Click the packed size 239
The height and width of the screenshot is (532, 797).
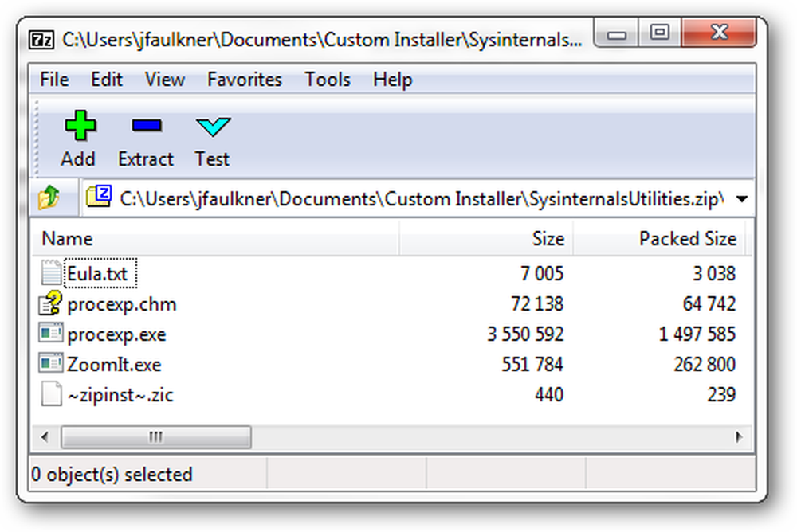721,394
